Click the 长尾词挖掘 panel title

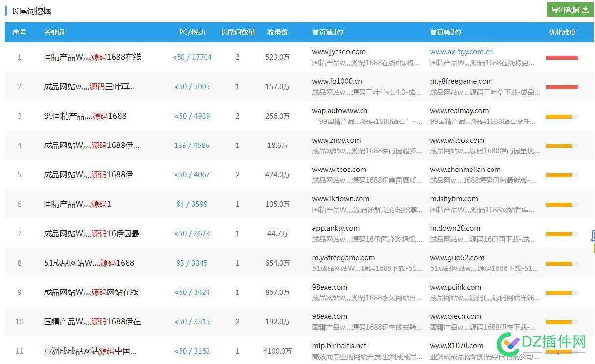31,11
